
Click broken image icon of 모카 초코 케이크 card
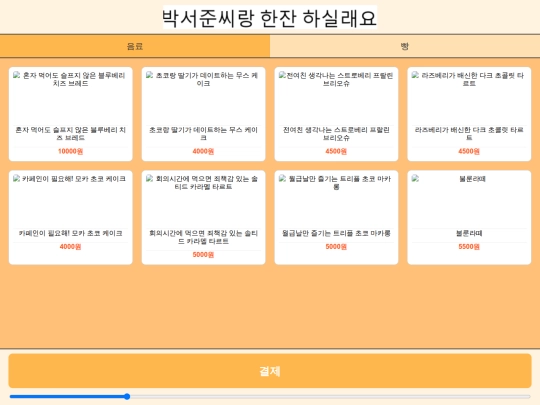point(17,178)
